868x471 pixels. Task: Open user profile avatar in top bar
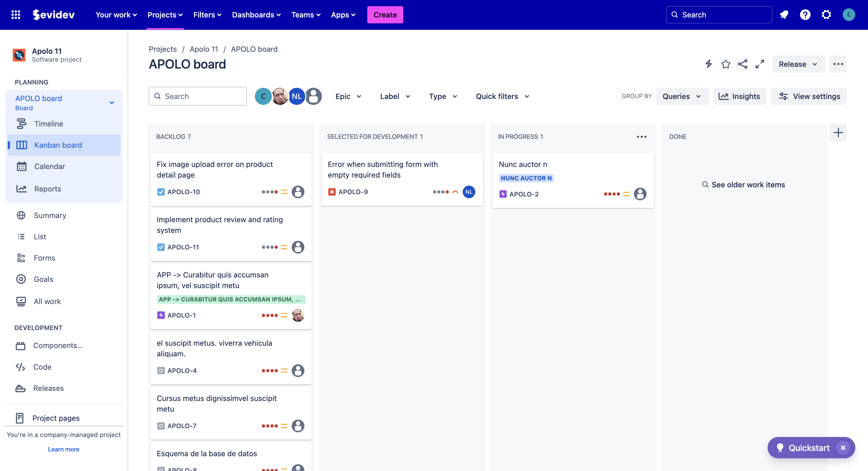pyautogui.click(x=849, y=14)
